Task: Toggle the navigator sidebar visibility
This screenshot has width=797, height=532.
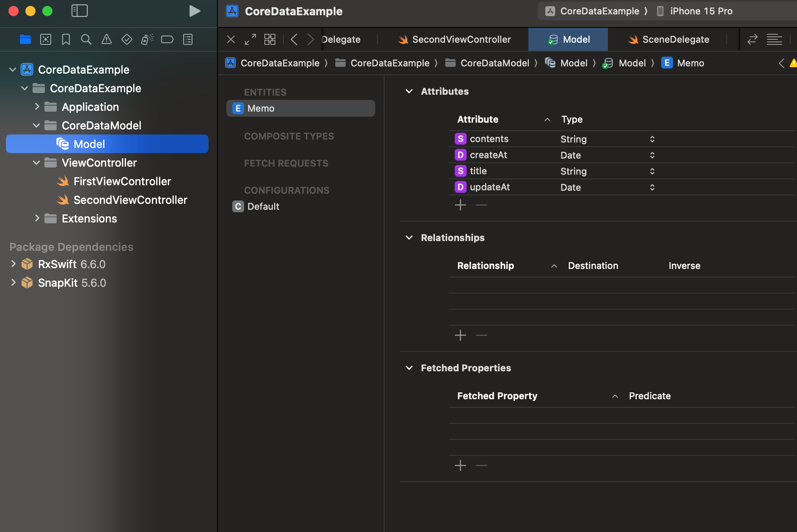Action: [x=80, y=11]
